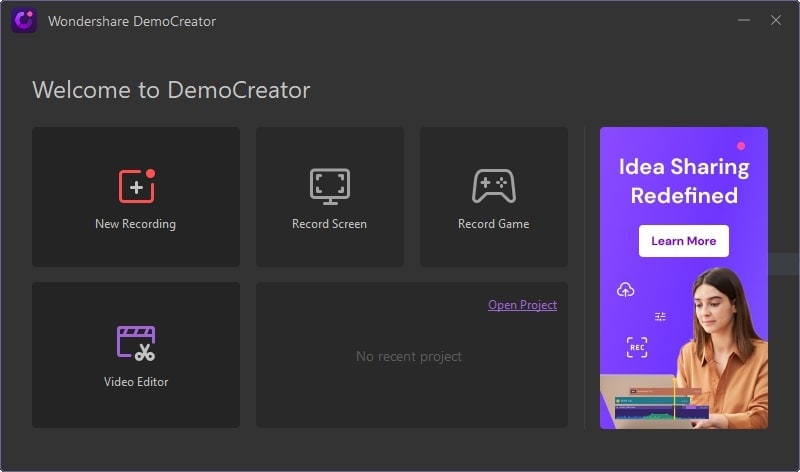Click the Record Game controller icon
This screenshot has height=472, width=800.
494,186
